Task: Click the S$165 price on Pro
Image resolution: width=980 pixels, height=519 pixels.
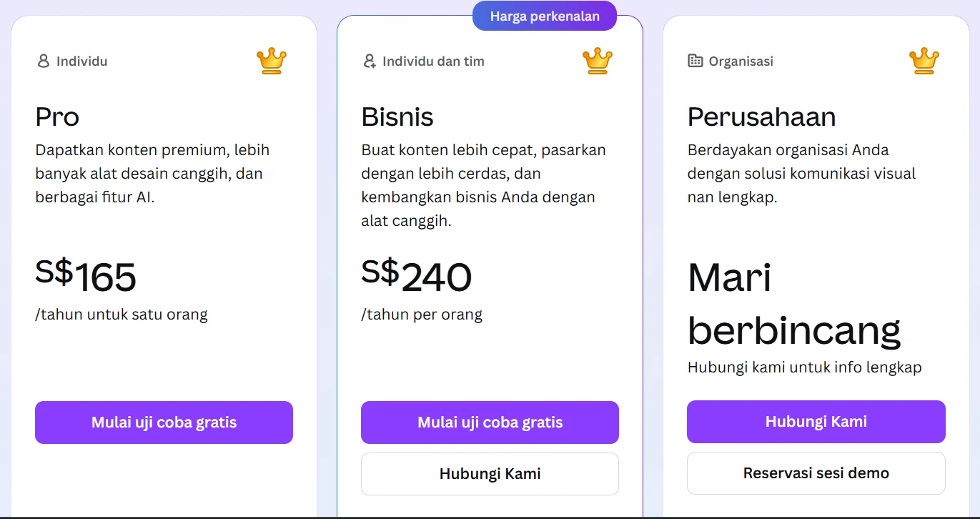Action: click(x=86, y=277)
